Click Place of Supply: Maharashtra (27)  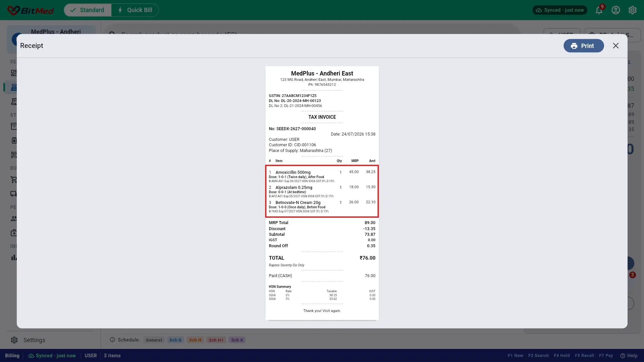(300, 150)
